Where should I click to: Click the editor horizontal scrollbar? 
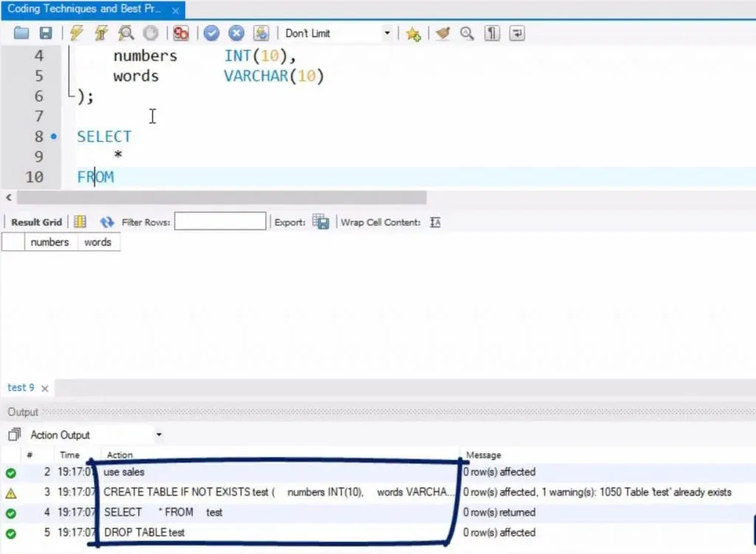click(x=221, y=198)
